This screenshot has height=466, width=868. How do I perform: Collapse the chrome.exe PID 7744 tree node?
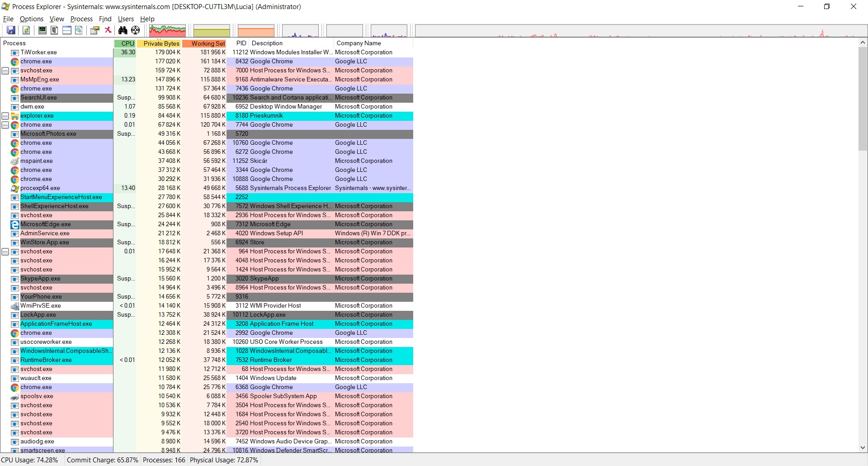pyautogui.click(x=5, y=125)
